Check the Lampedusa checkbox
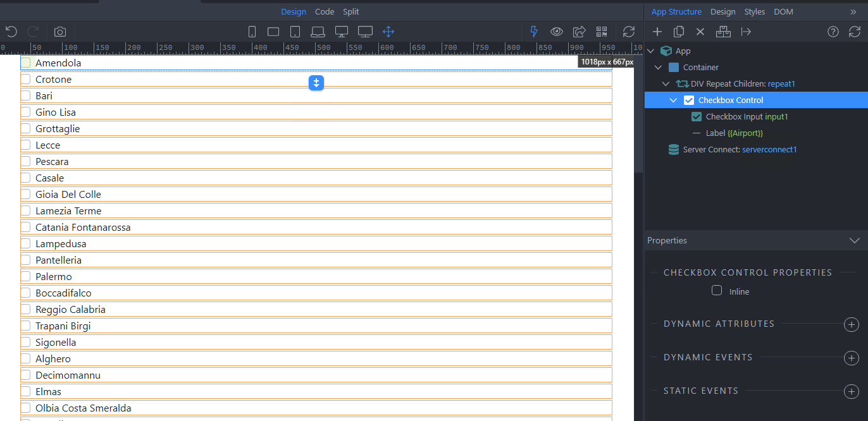 [x=26, y=243]
